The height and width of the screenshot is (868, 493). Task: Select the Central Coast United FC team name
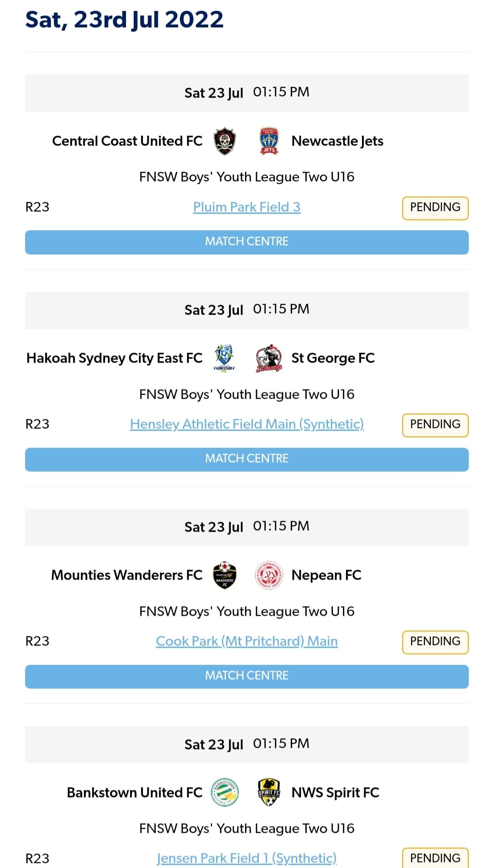pyautogui.click(x=127, y=141)
